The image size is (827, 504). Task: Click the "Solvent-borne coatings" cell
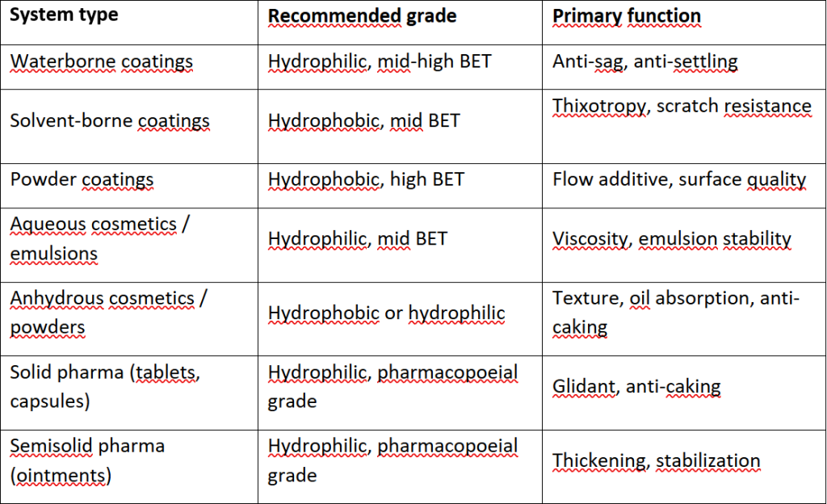(x=110, y=121)
